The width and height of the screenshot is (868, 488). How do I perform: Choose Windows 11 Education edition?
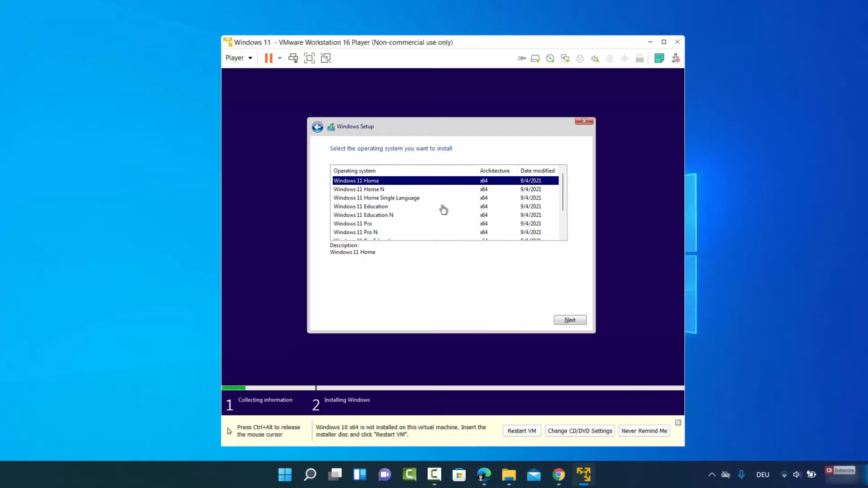click(361, 207)
